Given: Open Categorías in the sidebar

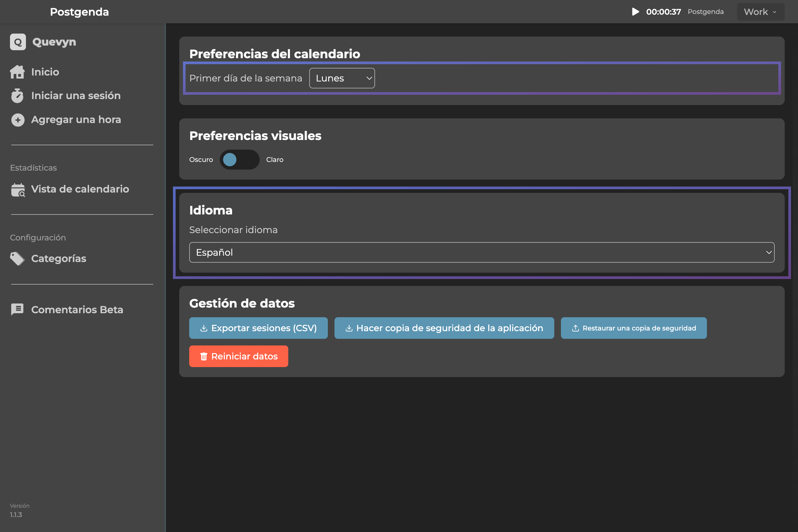Looking at the screenshot, I should (59, 259).
